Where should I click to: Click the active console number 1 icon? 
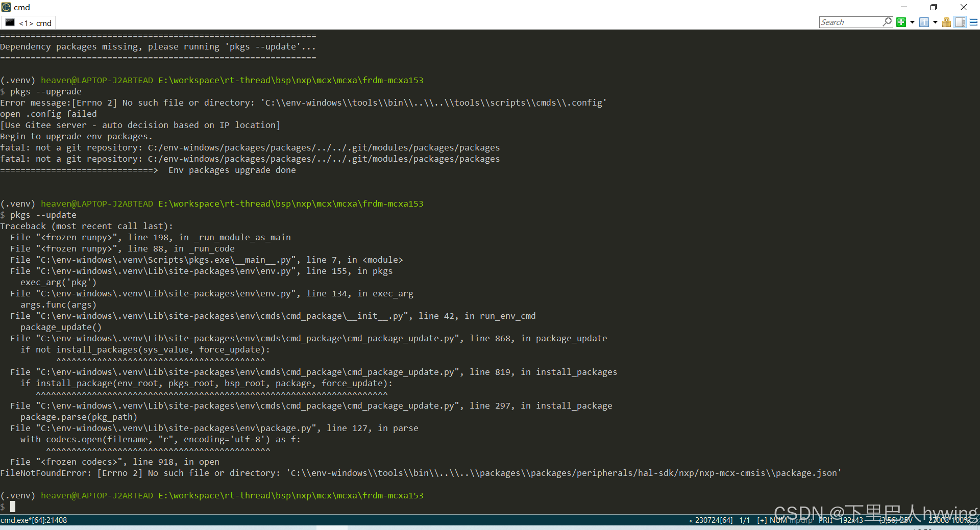point(924,22)
